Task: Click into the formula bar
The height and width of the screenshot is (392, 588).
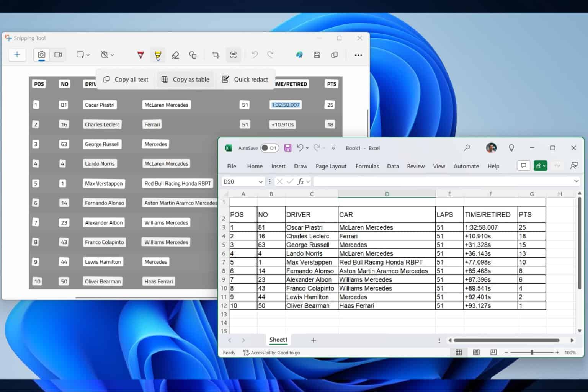Action: coord(442,181)
